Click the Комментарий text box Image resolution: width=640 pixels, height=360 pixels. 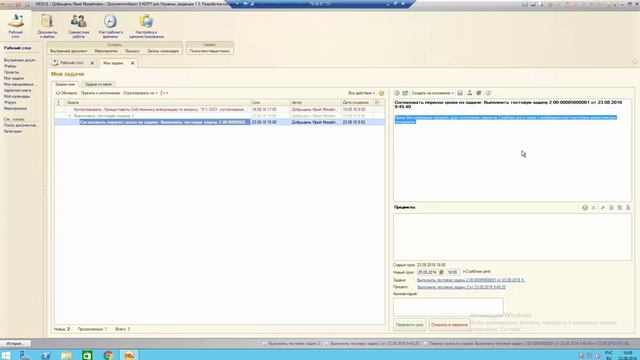pyautogui.click(x=448, y=307)
